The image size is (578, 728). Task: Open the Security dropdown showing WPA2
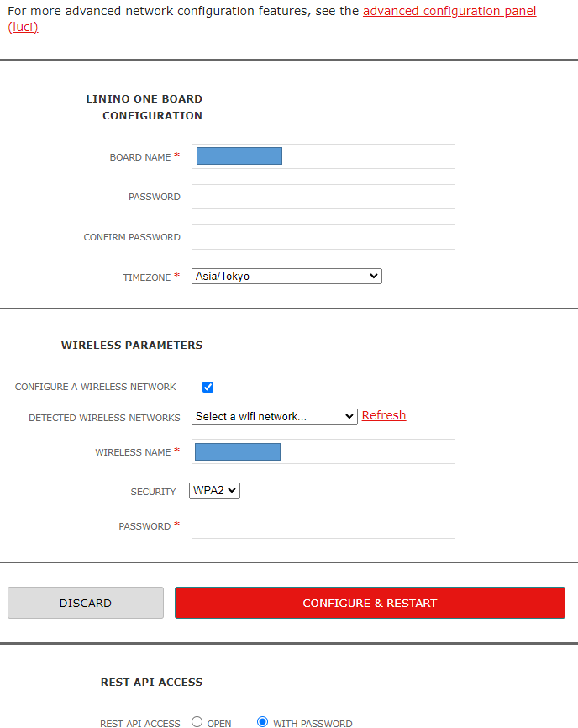pos(215,490)
